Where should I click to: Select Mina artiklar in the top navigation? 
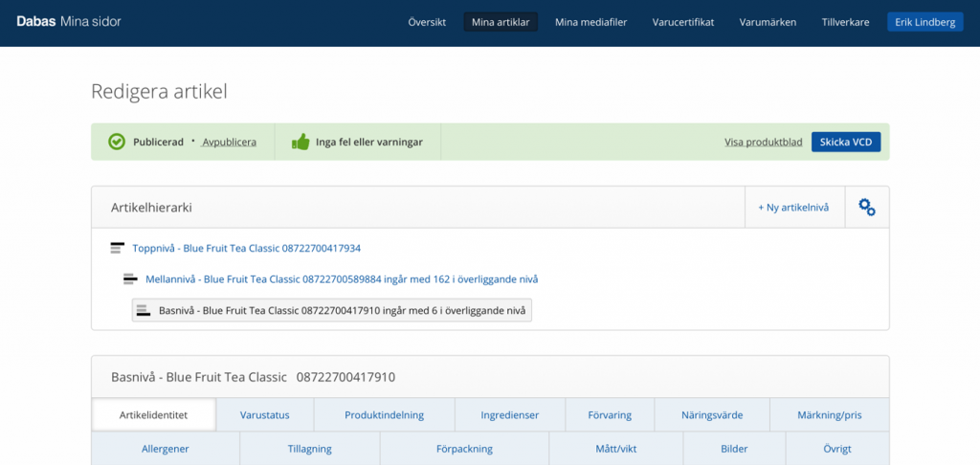coord(501,23)
